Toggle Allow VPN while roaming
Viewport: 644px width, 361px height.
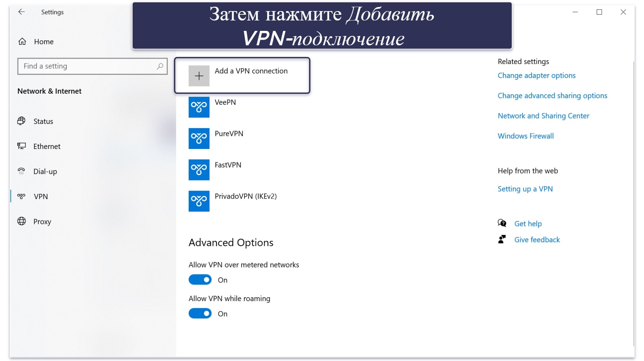[200, 313]
